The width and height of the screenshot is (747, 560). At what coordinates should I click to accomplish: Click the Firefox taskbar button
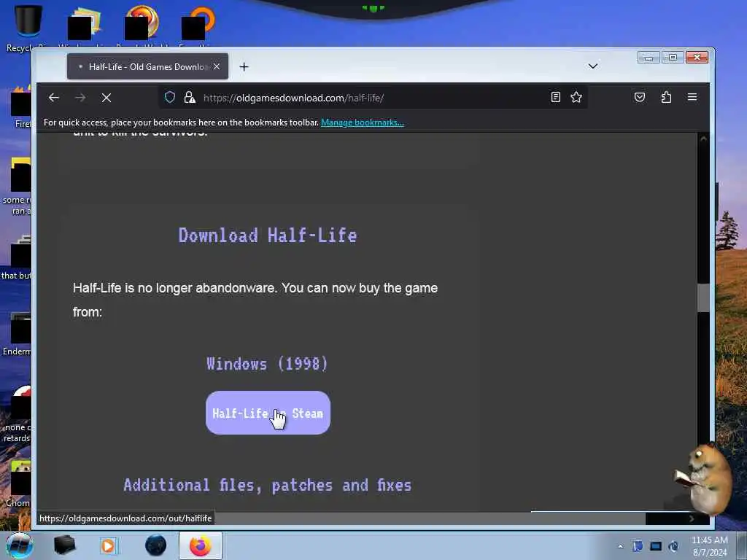click(201, 545)
